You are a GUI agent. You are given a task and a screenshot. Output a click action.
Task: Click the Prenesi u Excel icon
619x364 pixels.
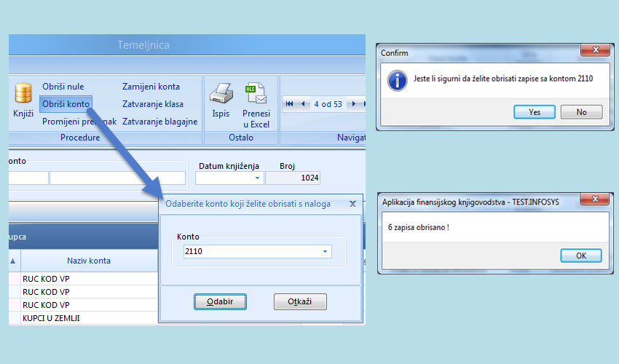[256, 94]
